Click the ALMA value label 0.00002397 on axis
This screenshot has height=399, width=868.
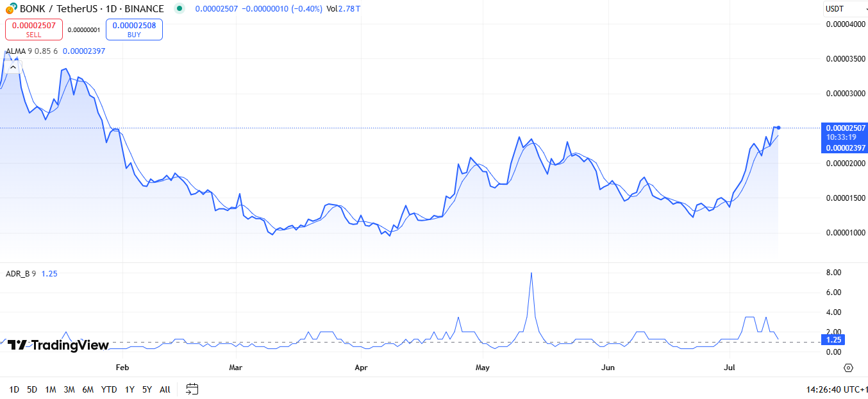(x=846, y=148)
